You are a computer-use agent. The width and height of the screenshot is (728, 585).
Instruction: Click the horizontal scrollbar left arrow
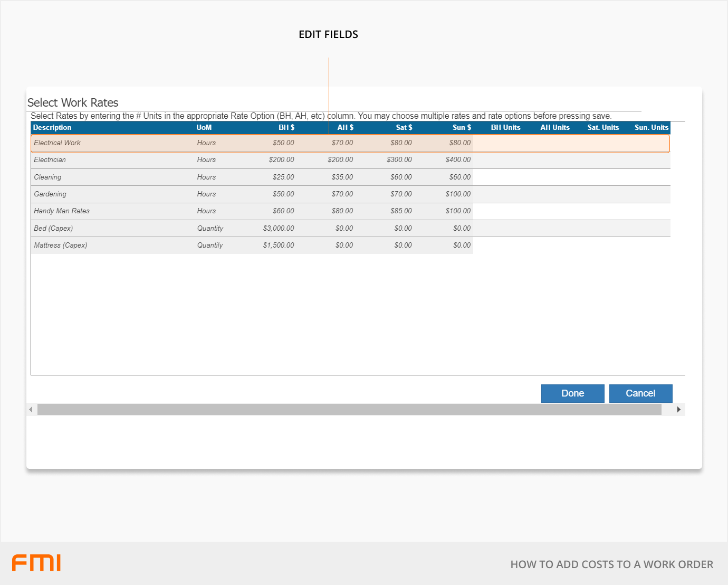pyautogui.click(x=31, y=410)
